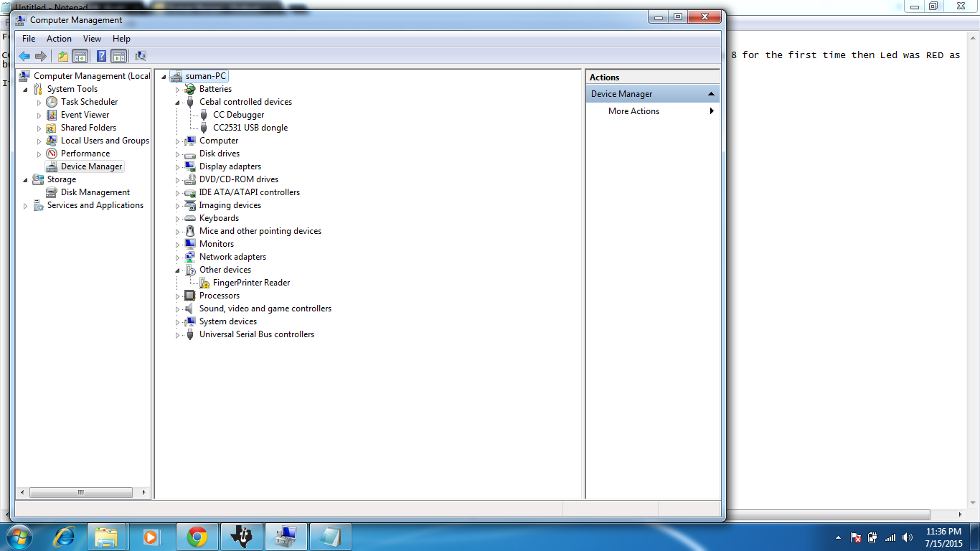980x551 pixels.
Task: Select Disk Management under Storage
Action: coord(95,192)
